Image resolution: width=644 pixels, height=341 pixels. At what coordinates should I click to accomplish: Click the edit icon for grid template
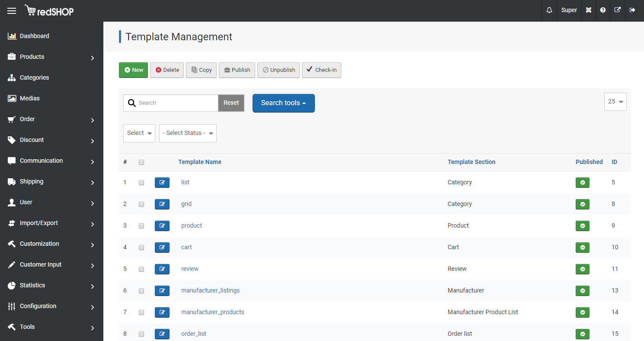coord(162,204)
